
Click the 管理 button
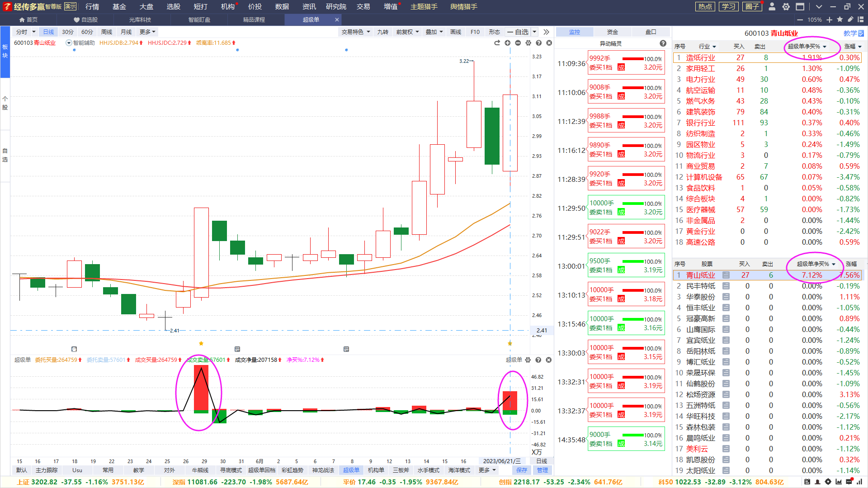click(542, 470)
